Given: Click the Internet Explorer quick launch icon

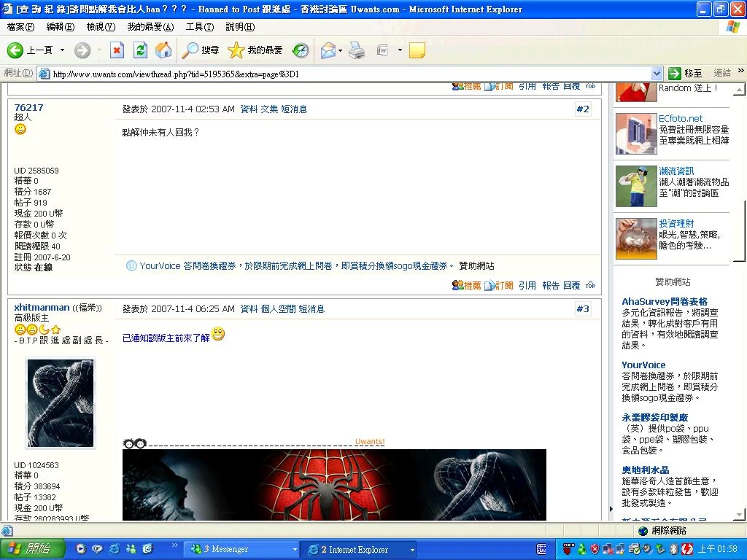Looking at the screenshot, I should tap(115, 549).
